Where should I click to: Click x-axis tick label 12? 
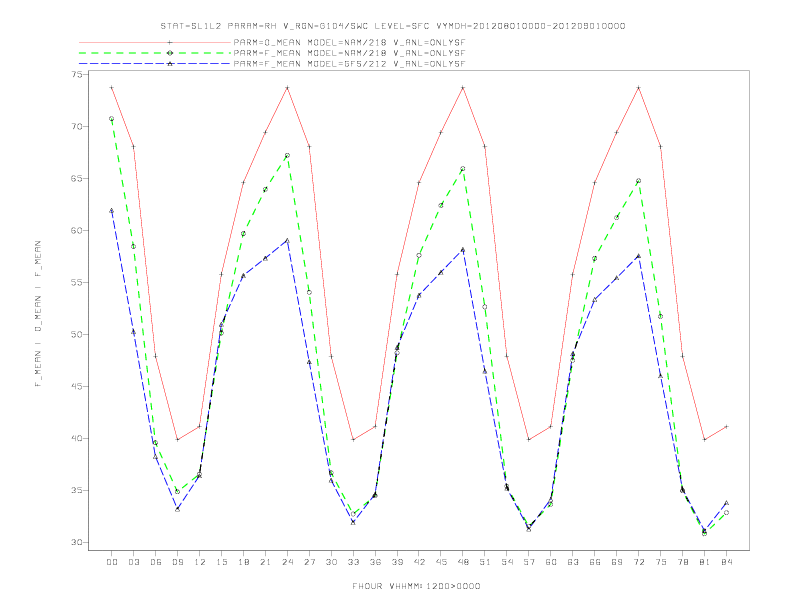tap(200, 562)
